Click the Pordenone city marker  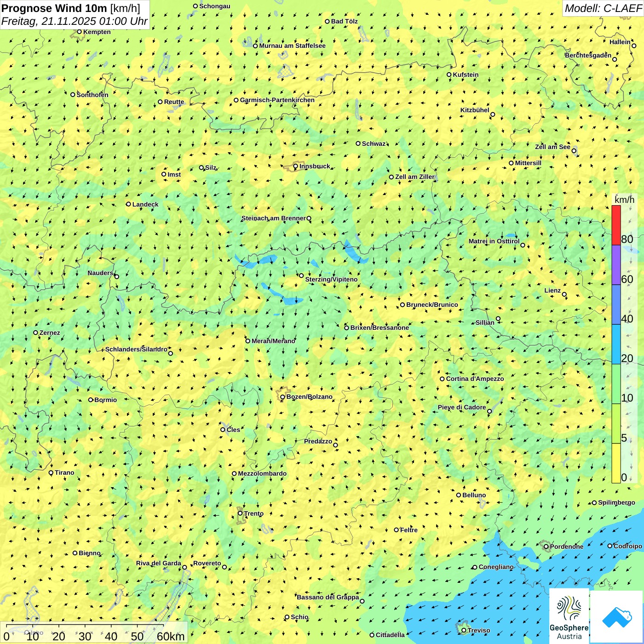(546, 547)
